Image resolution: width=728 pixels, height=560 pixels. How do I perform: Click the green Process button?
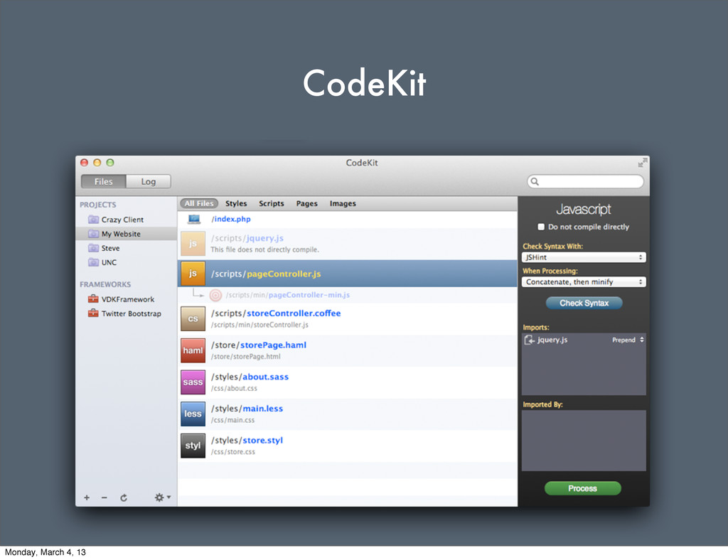(583, 488)
